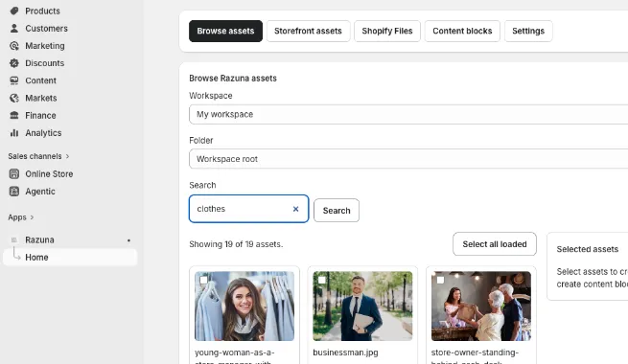Open the Content section
Viewport: 628px width, 364px height.
(x=40, y=80)
